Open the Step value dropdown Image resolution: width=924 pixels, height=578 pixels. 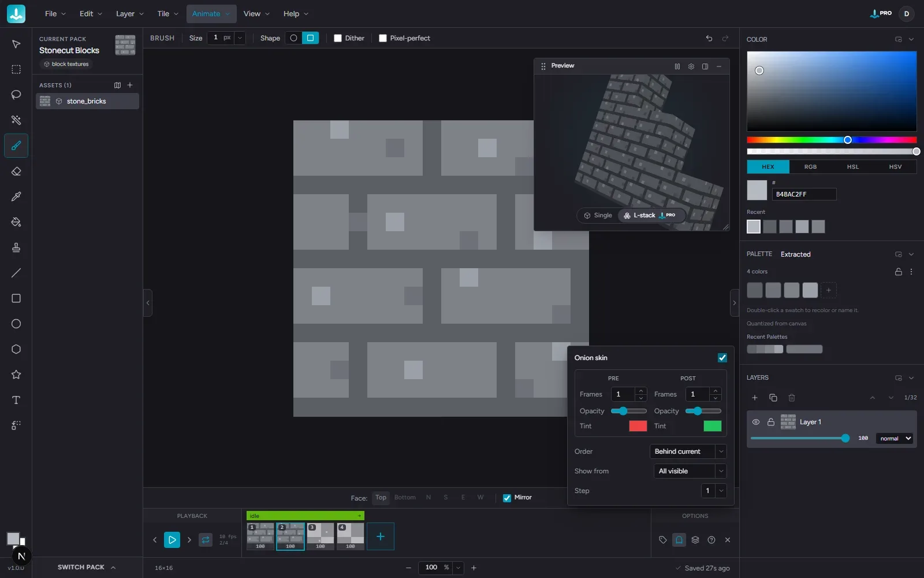click(x=714, y=491)
